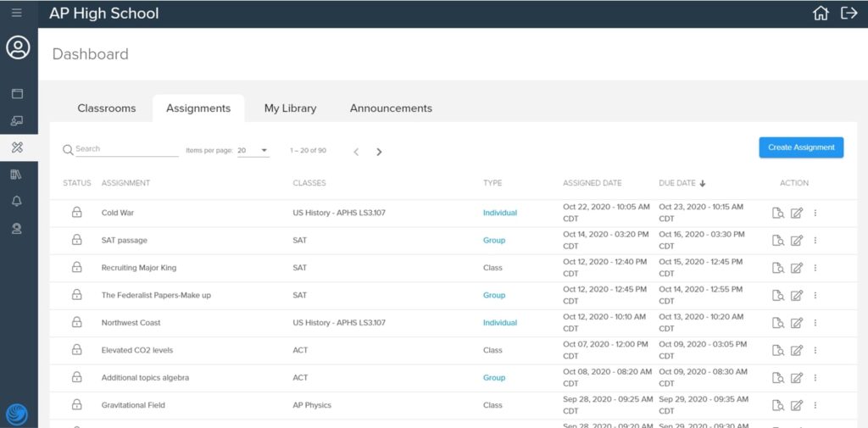Viewport: 868px width, 428px height.
Task: Click the Individual link for Cold War
Action: (500, 213)
